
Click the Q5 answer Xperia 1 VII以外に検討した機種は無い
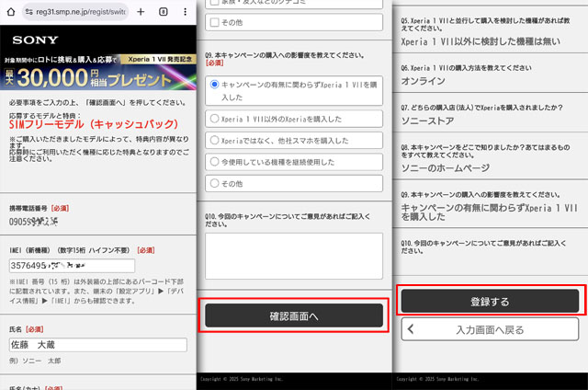481,41
